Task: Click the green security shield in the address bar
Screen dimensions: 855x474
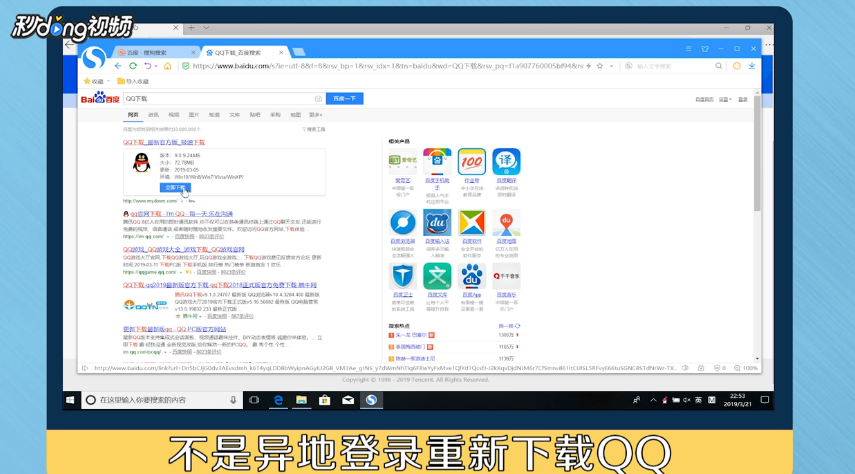Action: coord(185,66)
